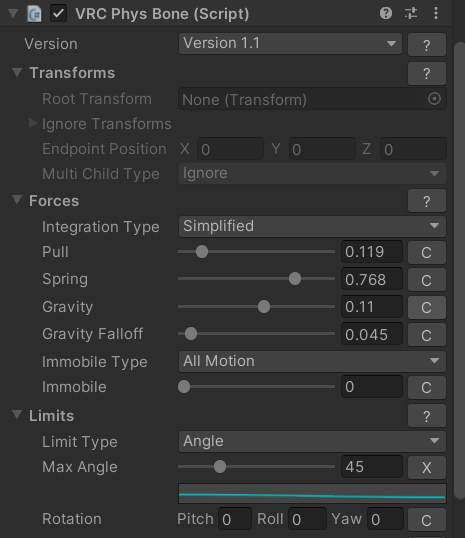Click the Limits section help question button
Viewport: 465px width, 538px height.
click(427, 416)
